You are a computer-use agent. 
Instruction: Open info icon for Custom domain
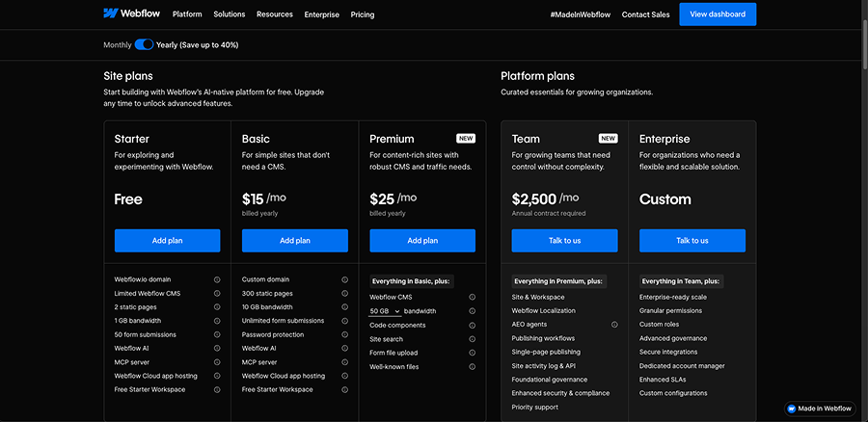(x=345, y=279)
